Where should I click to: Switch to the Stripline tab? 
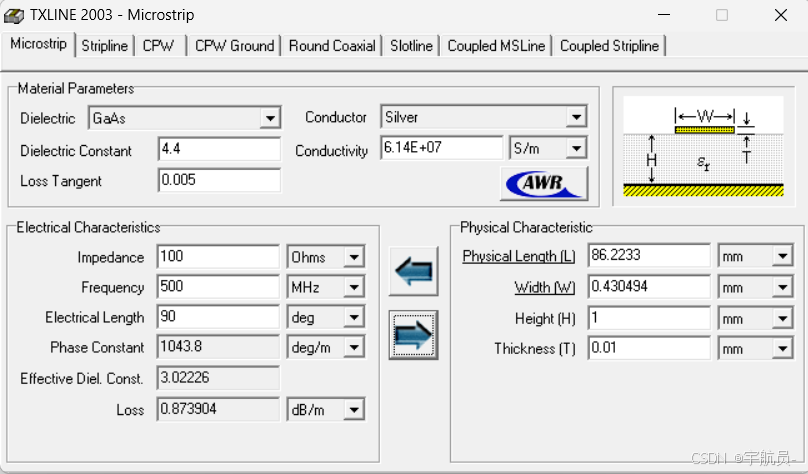105,46
